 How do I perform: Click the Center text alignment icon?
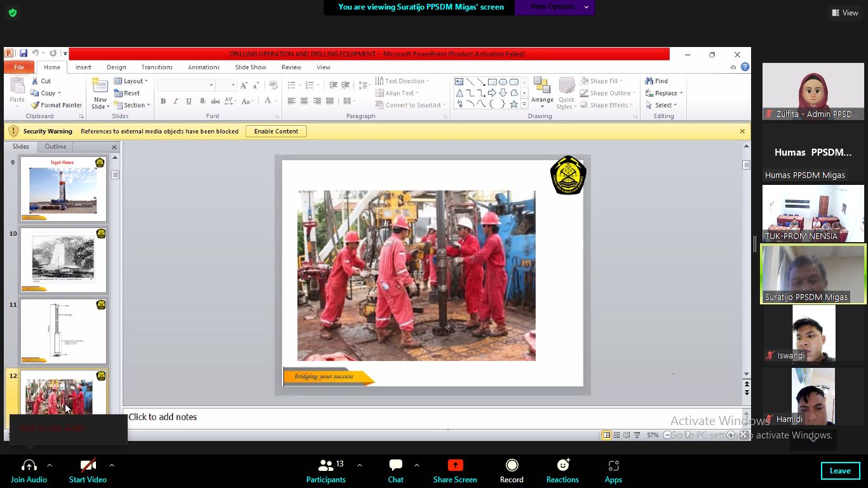coord(304,101)
